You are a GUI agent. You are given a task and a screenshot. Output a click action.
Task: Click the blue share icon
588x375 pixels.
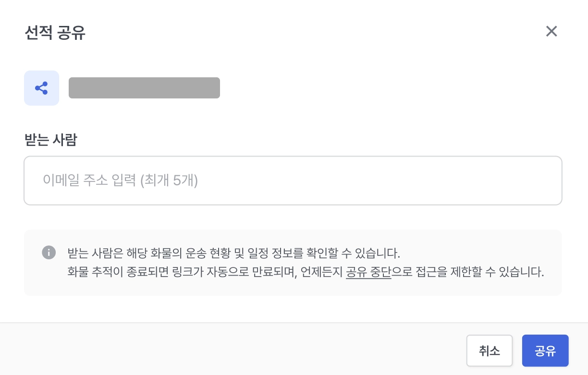(41, 88)
